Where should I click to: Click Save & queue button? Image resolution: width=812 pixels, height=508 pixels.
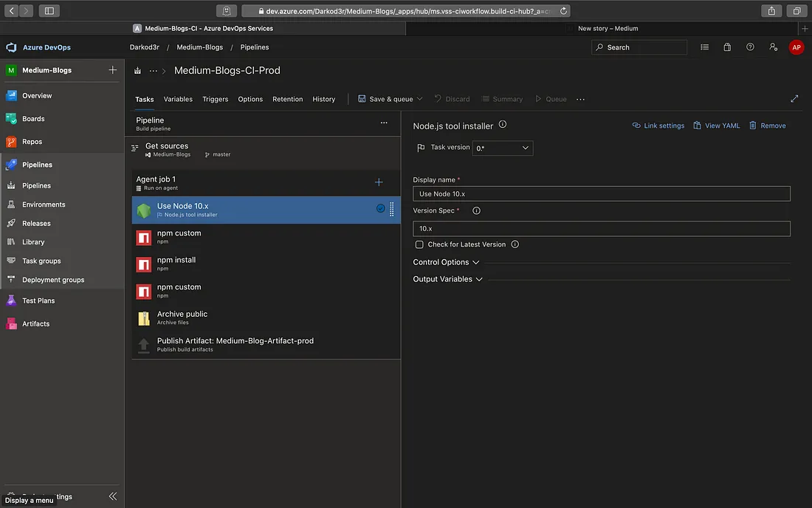[385, 99]
